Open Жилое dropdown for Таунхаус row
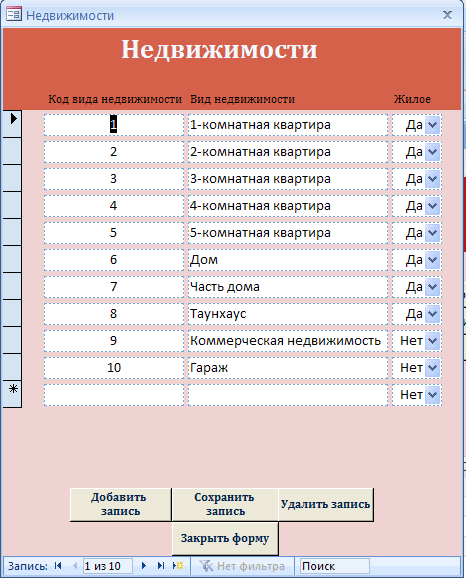The image size is (466, 578). 432,314
